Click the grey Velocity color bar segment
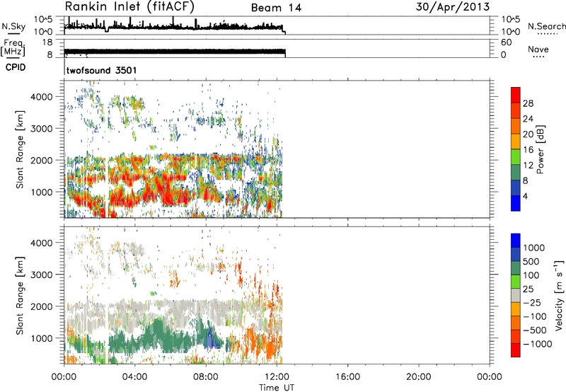 (x=516, y=295)
